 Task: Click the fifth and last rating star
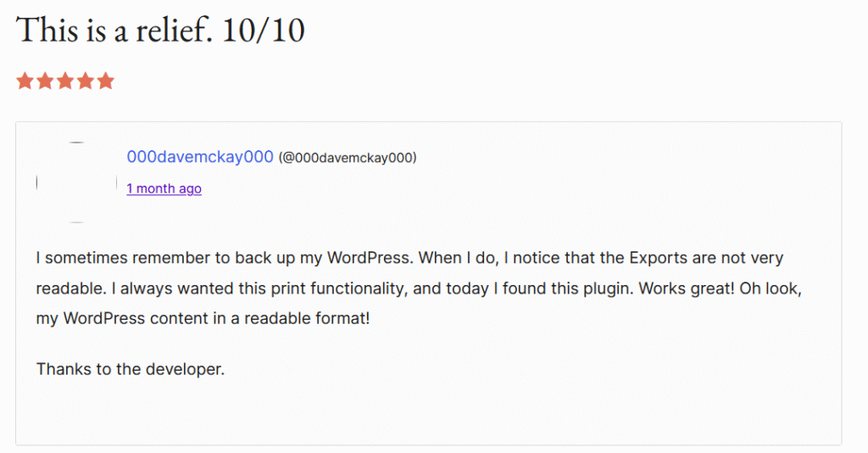click(x=106, y=81)
